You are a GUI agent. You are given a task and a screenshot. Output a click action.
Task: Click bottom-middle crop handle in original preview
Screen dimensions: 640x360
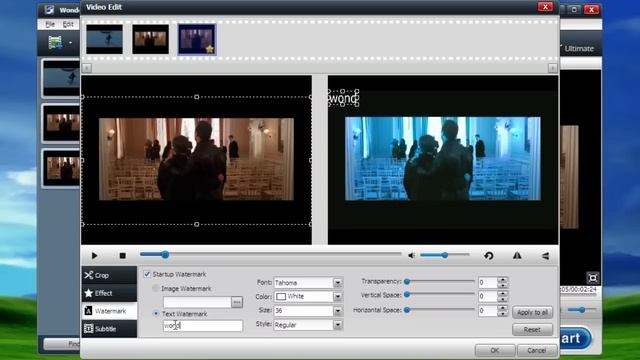coord(197,224)
